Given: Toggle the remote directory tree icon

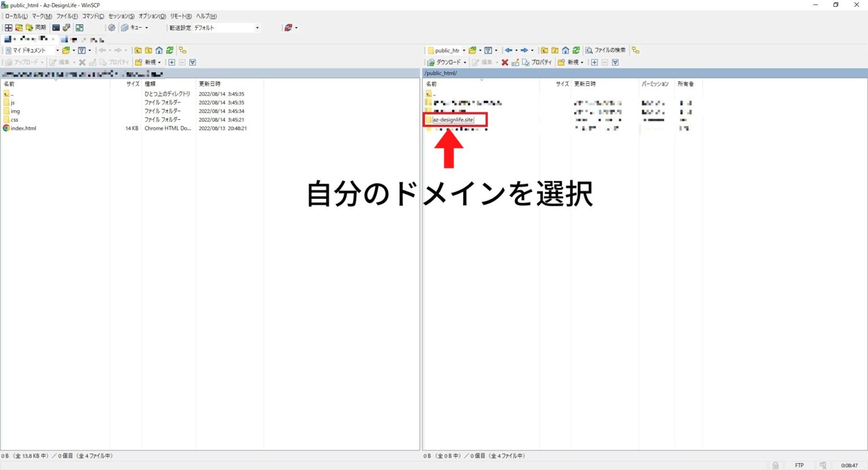Looking at the screenshot, I should (635, 50).
